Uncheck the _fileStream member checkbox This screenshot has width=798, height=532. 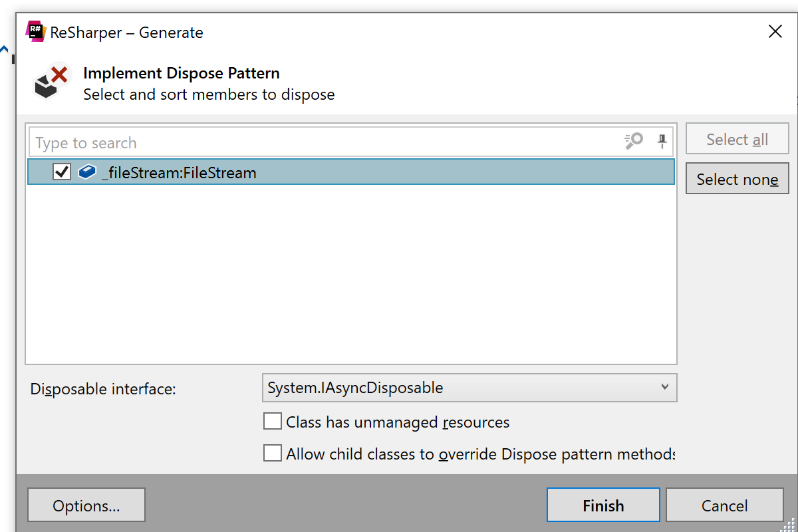click(x=62, y=173)
